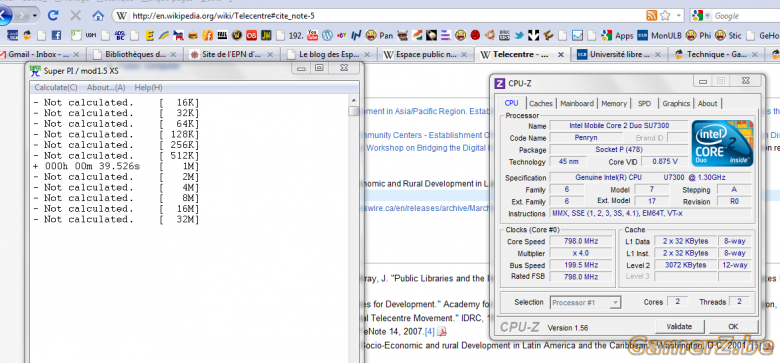Open the yellow E bookmark icon
Screen dimensions: 780x363
tap(149, 35)
